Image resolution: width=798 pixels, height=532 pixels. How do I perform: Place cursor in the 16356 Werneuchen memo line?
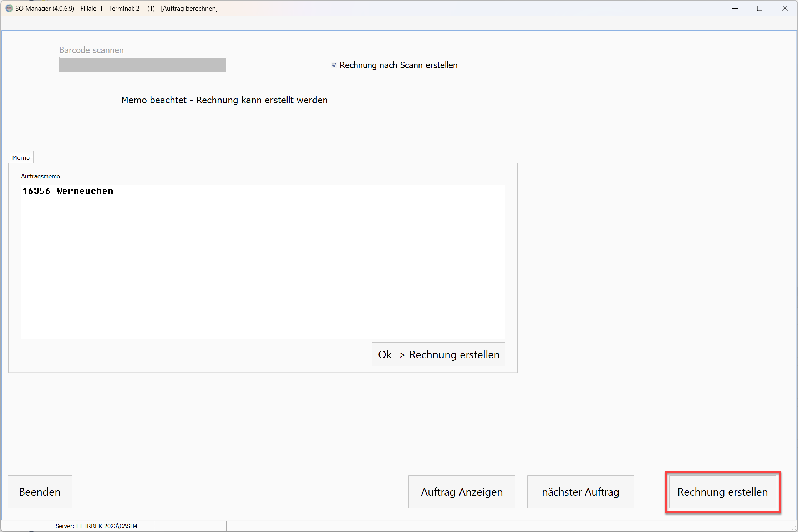coord(68,191)
